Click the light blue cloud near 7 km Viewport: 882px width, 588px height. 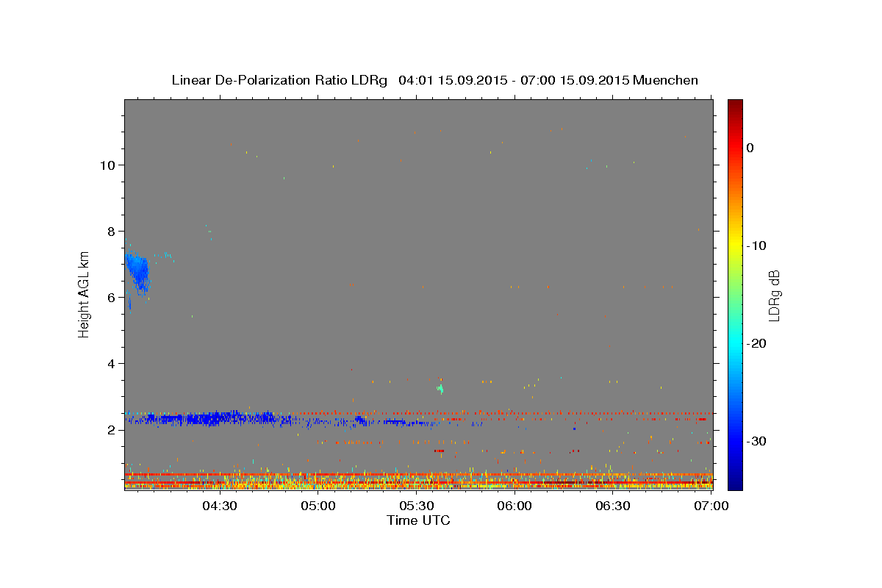[x=137, y=272]
